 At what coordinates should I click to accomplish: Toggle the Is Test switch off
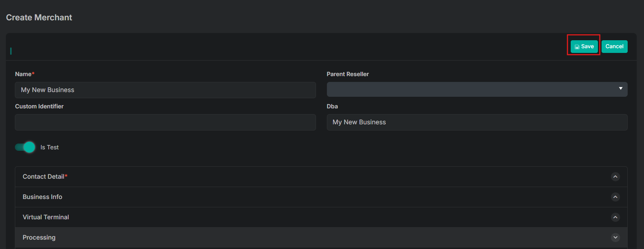click(25, 147)
